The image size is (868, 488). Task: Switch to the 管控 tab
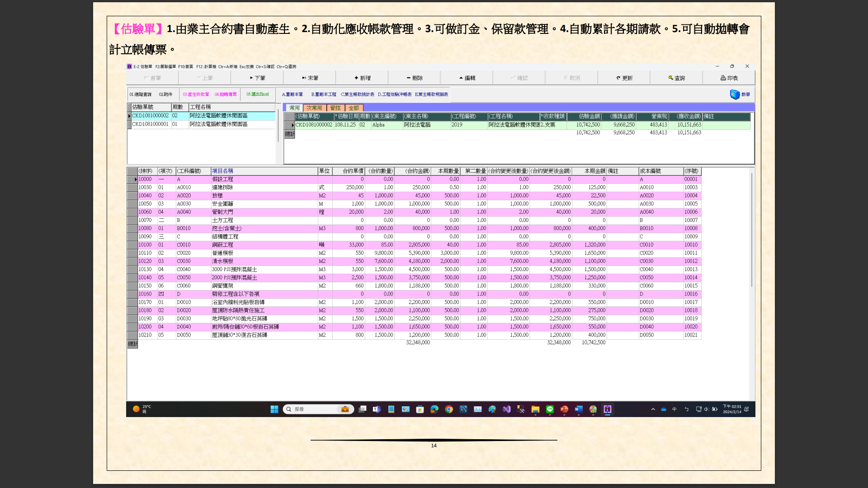point(335,108)
